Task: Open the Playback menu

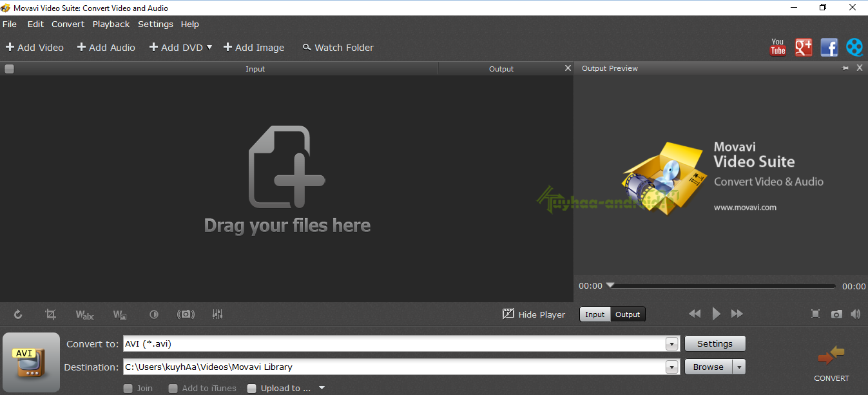Action: (111, 24)
